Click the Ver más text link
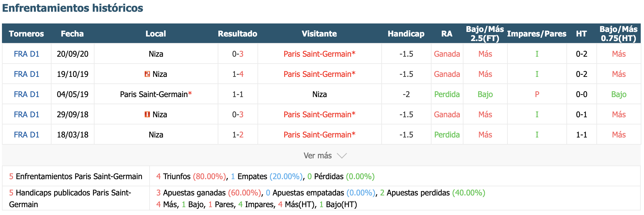 tap(318, 155)
